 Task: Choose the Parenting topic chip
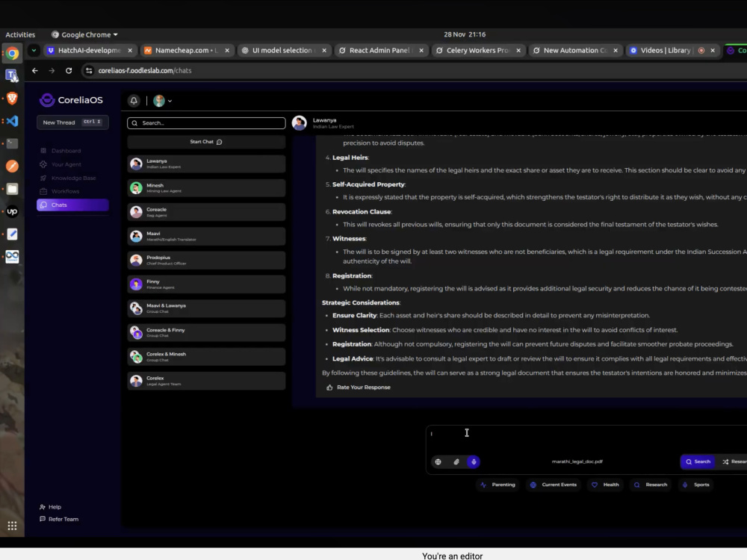click(x=498, y=485)
